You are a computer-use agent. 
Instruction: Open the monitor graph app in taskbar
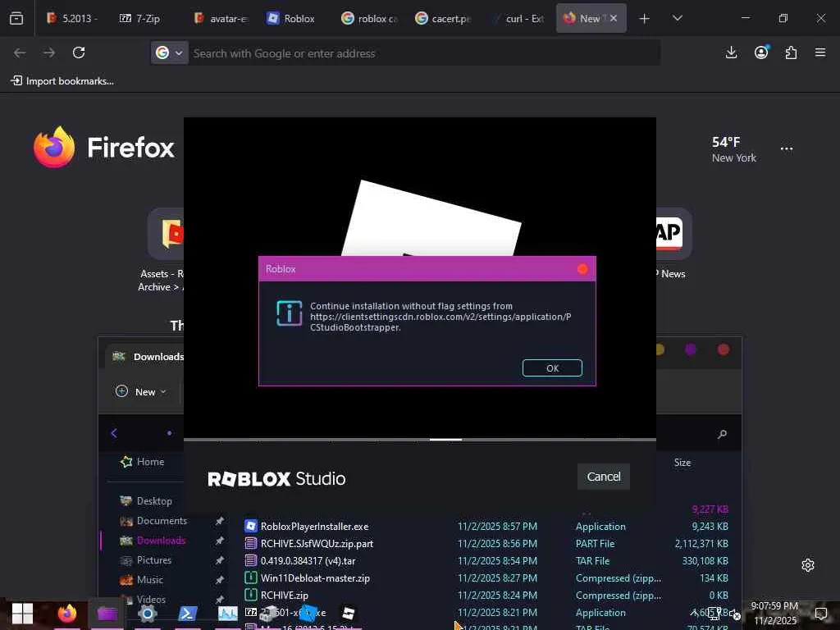[228, 614]
